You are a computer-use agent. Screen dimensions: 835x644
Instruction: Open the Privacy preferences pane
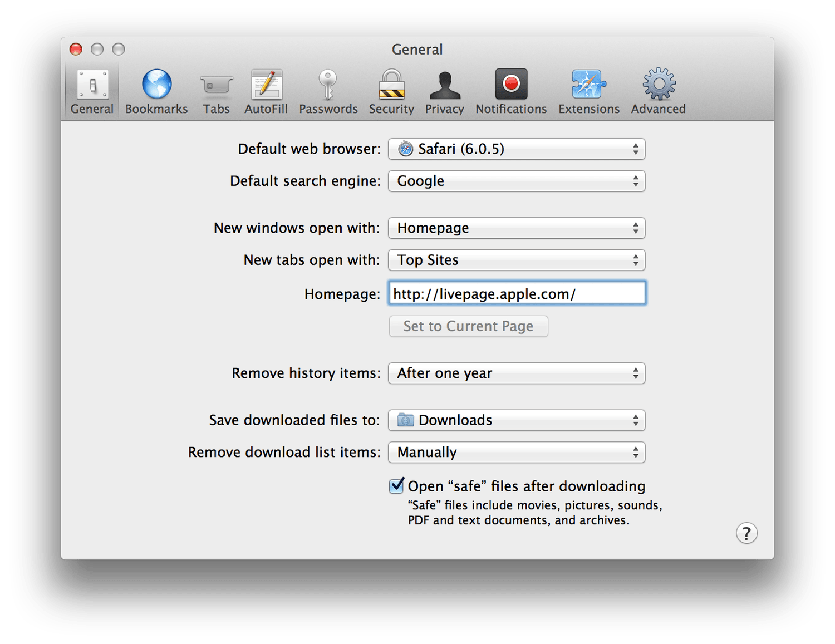[444, 92]
